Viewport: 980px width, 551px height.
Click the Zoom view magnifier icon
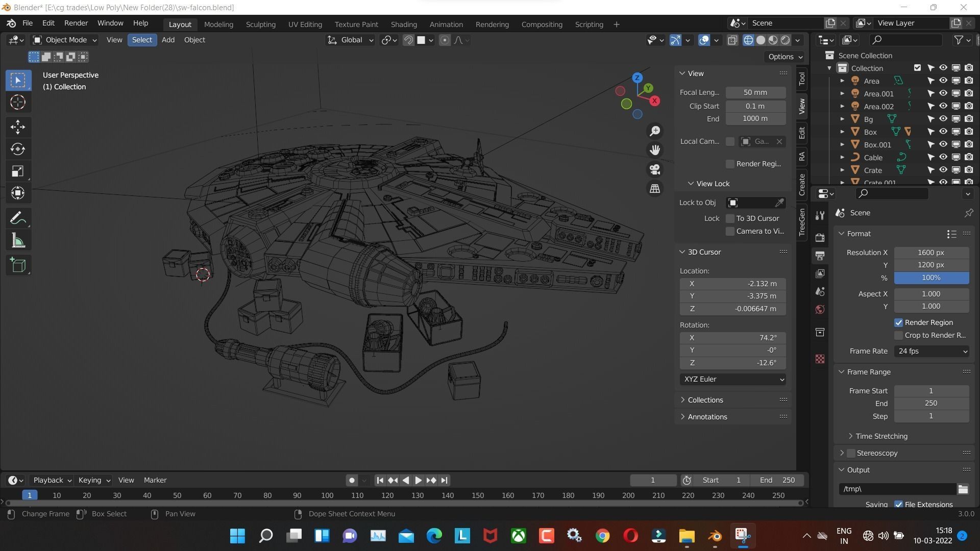tap(655, 131)
